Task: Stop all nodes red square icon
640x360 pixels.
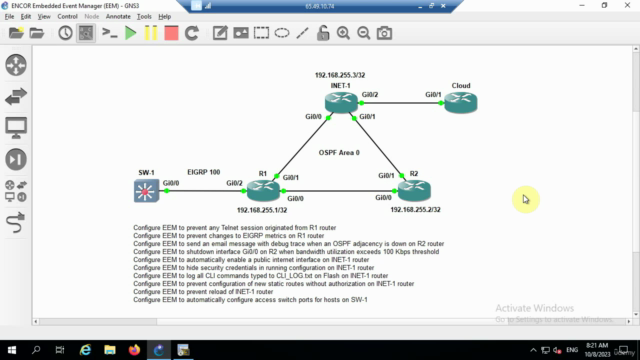Action: (x=171, y=33)
